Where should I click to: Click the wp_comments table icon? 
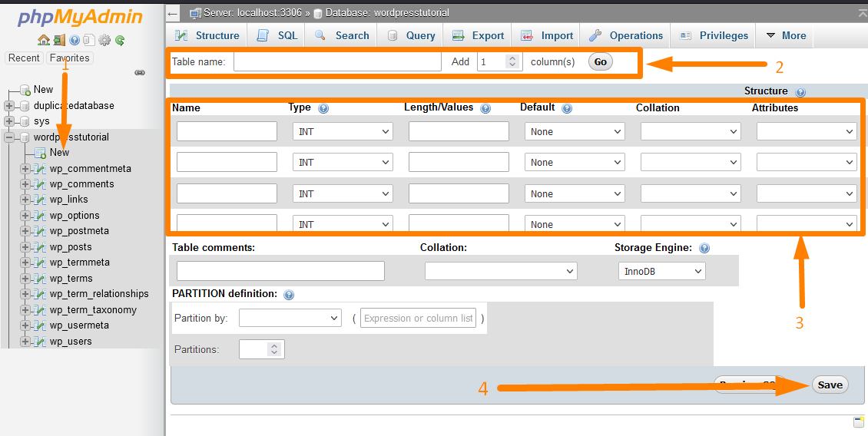(x=39, y=184)
